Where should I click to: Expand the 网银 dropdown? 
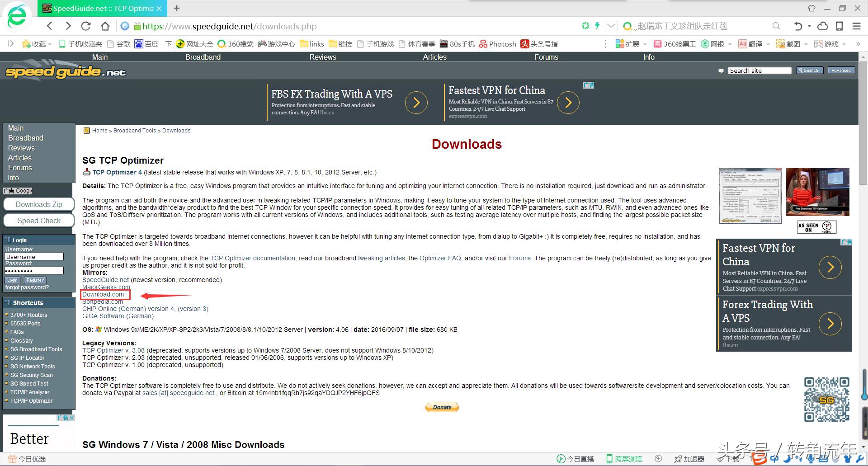(730, 44)
